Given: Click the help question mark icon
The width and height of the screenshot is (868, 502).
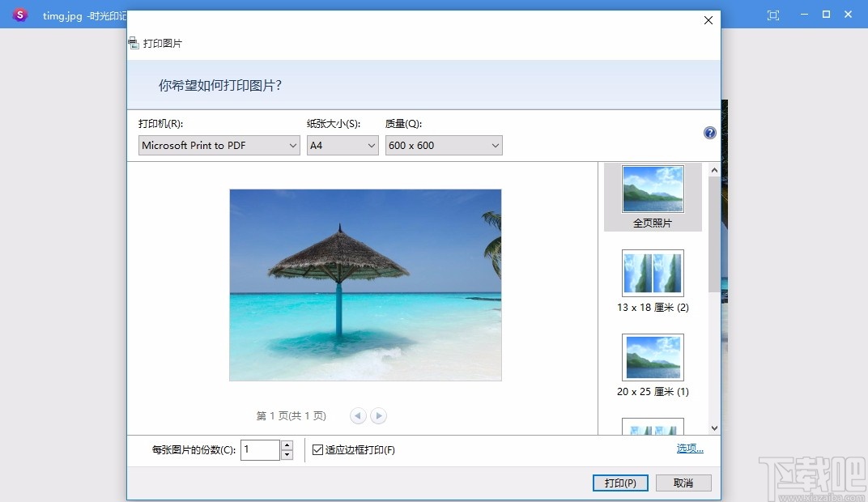Looking at the screenshot, I should [709, 132].
